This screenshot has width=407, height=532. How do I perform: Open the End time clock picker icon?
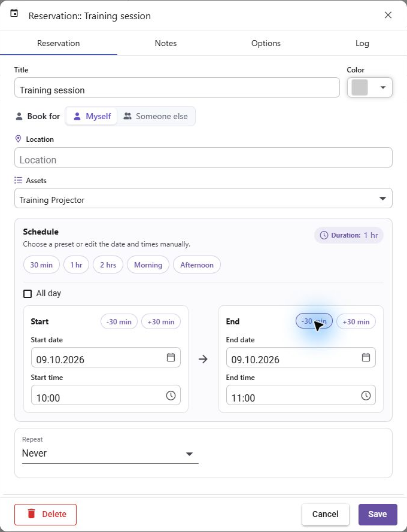[366, 396]
